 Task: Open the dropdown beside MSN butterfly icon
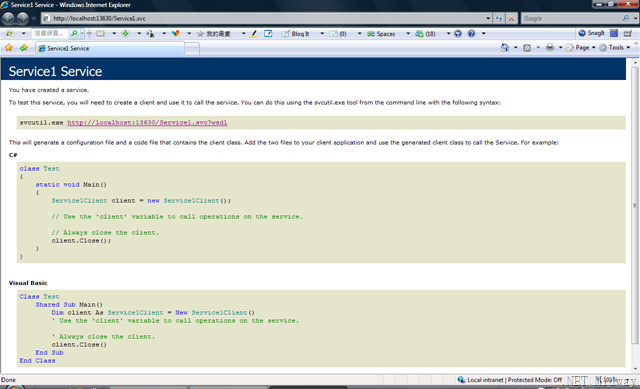point(189,33)
